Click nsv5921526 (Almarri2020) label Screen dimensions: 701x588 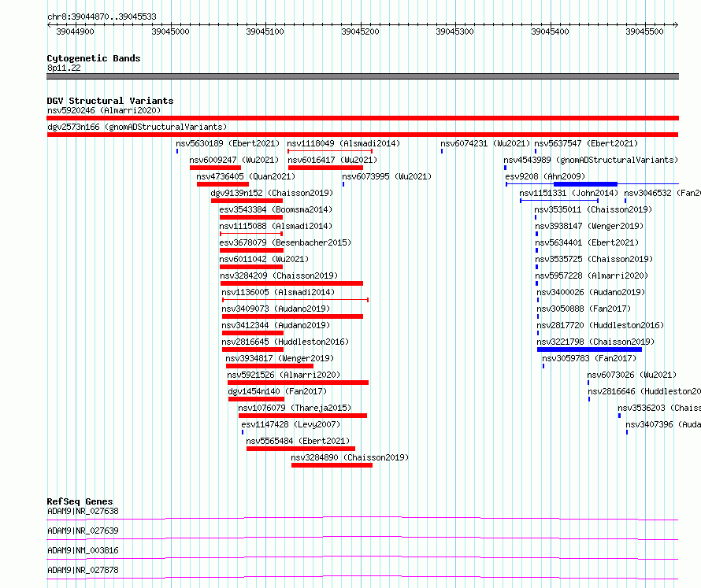coord(284,375)
